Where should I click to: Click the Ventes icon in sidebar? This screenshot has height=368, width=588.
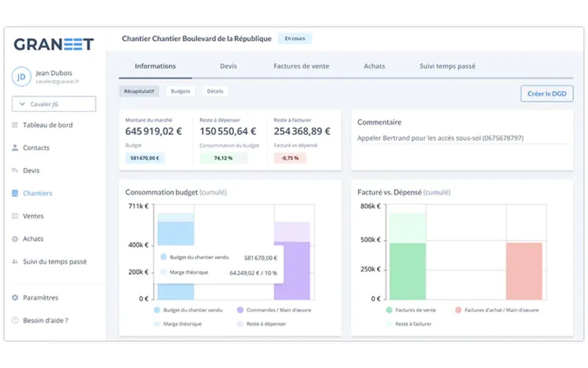pyautogui.click(x=15, y=216)
